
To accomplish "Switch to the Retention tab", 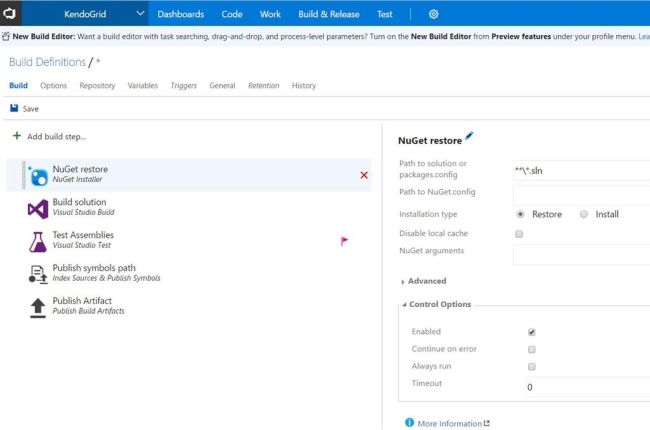I will click(x=264, y=85).
